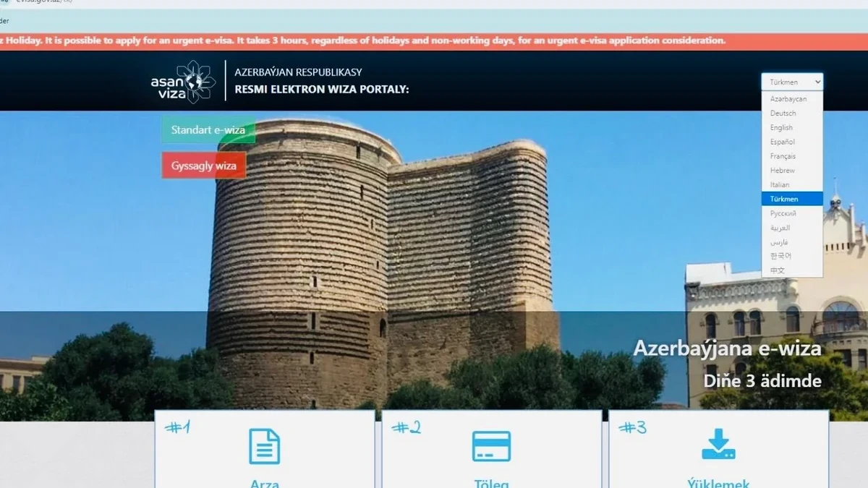This screenshot has width=868, height=488.
Task: Select Italian in the language list
Action: pos(780,185)
